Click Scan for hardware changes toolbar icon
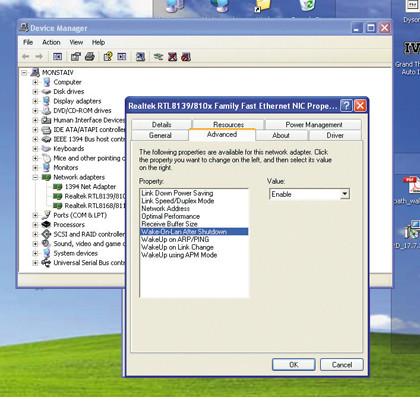This screenshot has width=420, height=397. (x=141, y=57)
